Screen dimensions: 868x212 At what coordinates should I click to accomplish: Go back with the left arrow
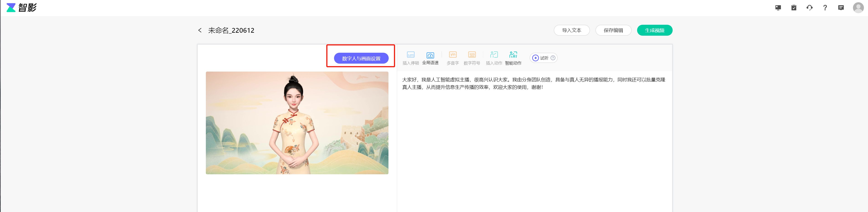(200, 30)
